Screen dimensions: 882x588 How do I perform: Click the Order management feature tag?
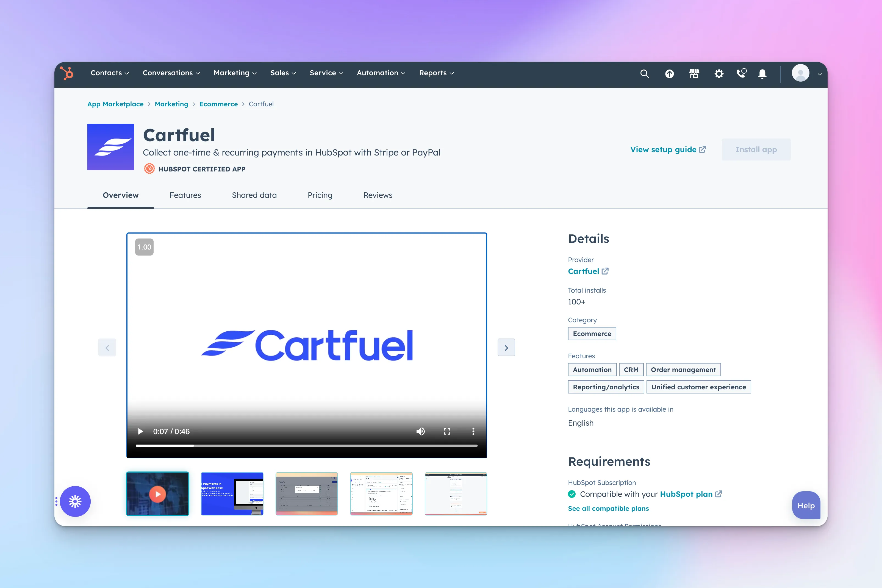coord(683,370)
